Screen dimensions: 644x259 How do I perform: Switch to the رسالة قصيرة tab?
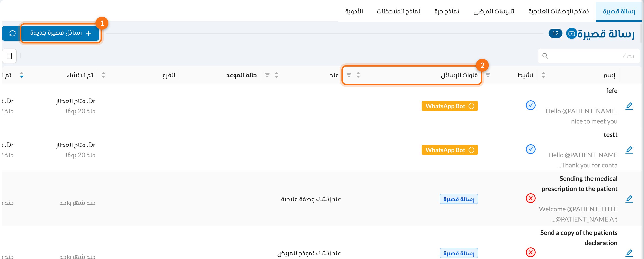tap(619, 12)
